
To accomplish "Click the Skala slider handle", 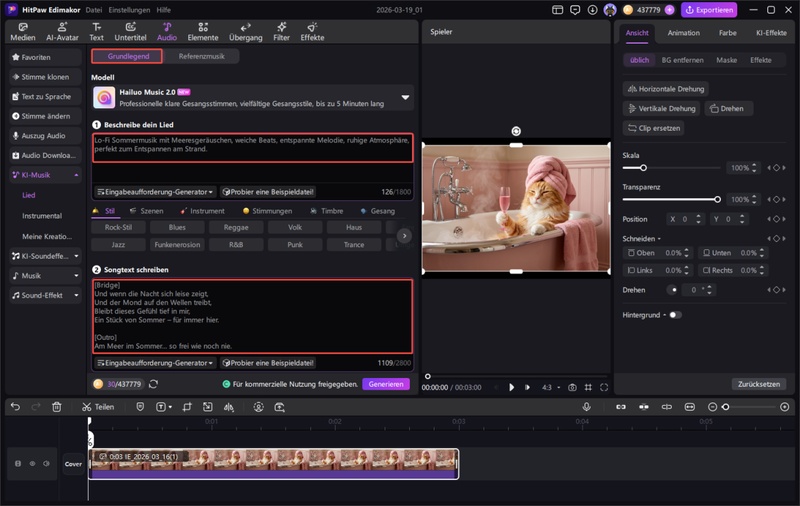I will click(643, 168).
